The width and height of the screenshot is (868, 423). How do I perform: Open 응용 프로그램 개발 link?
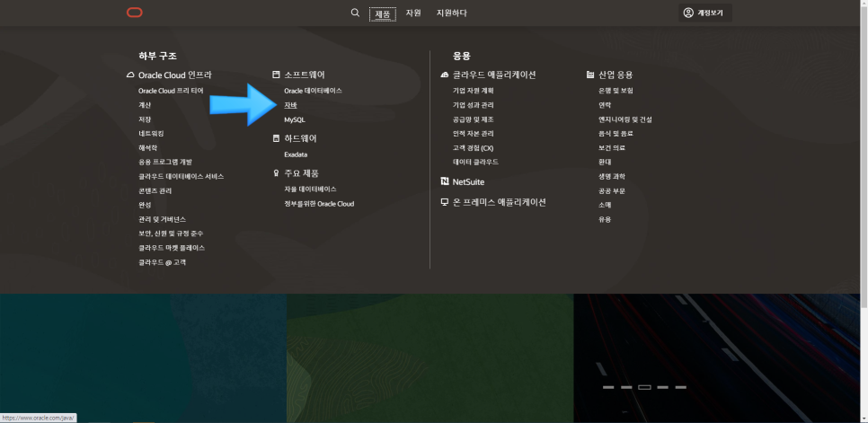click(x=165, y=162)
